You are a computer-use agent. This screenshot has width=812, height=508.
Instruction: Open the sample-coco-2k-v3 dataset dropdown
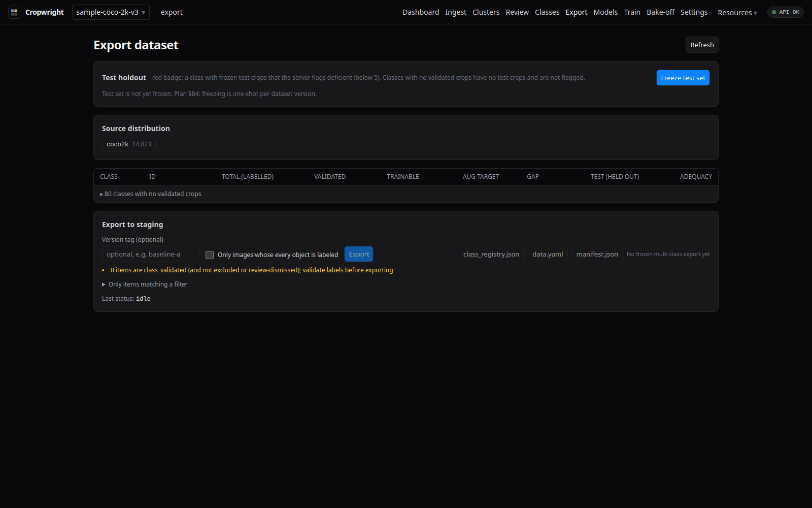(x=111, y=12)
